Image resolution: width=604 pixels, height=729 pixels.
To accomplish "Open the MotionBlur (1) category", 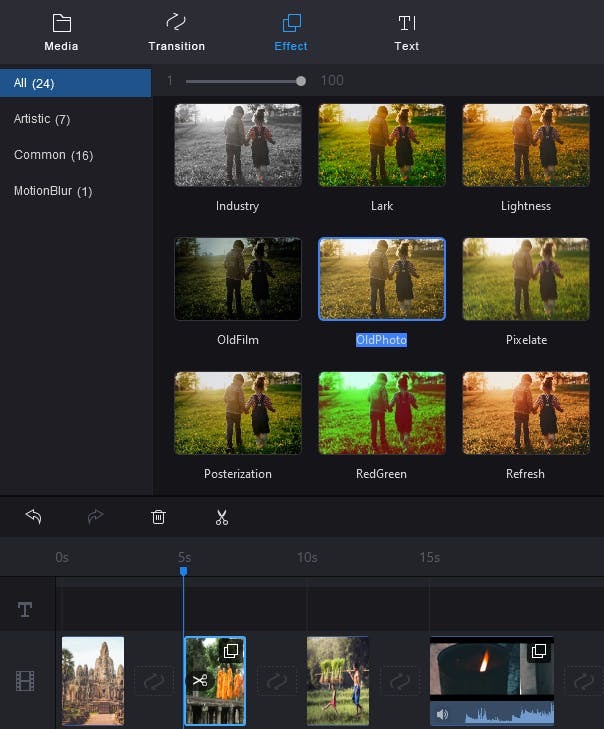I will 53,191.
